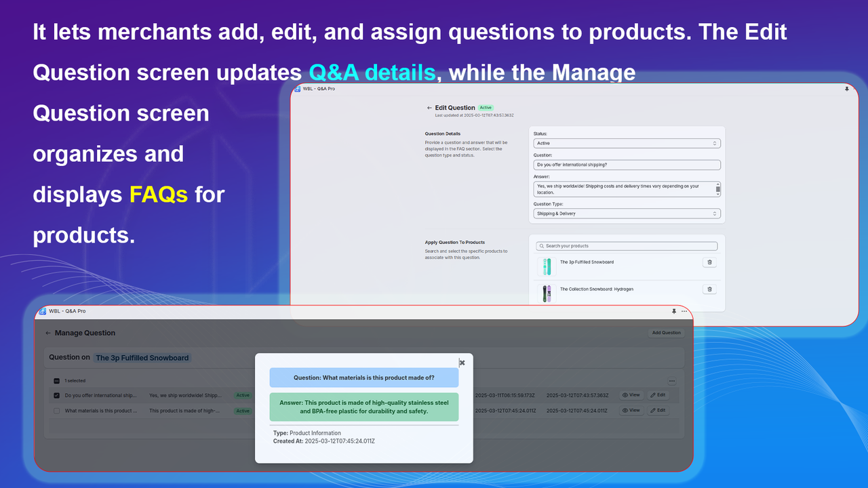Remove The Collection Snowboard: Hydrogen via trash icon

click(709, 289)
